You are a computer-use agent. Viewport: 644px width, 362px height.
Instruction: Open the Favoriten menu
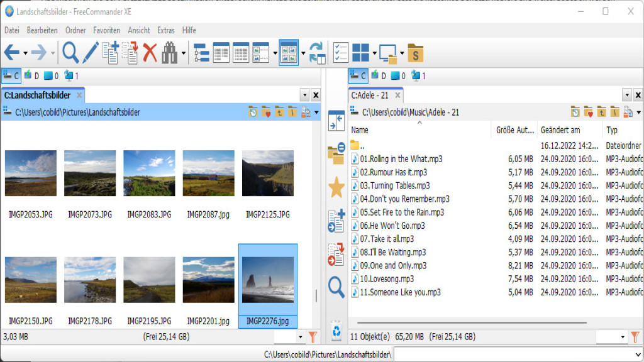click(106, 30)
